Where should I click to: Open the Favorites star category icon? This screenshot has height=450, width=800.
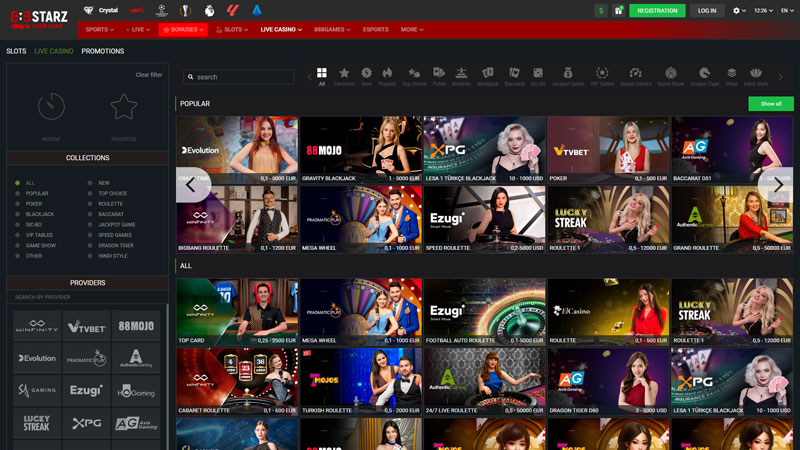point(344,76)
